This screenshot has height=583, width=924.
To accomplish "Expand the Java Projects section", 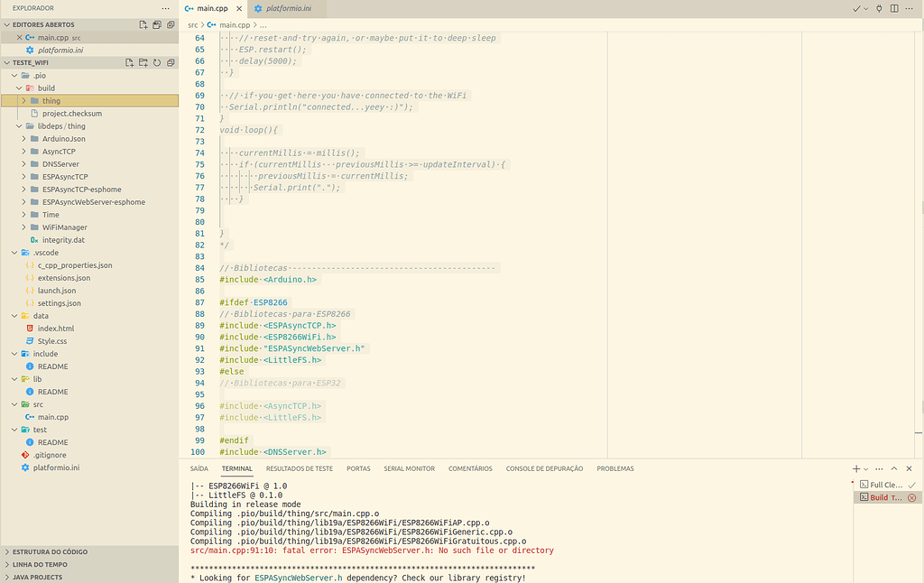I will [x=89, y=577].
